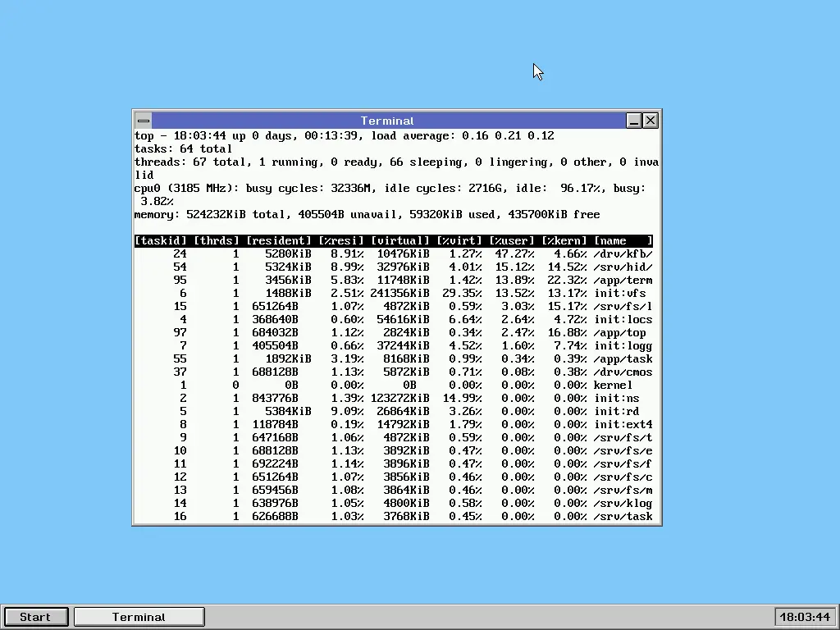The width and height of the screenshot is (840, 630).
Task: Click the [virtual] column header
Action: [x=400, y=240]
